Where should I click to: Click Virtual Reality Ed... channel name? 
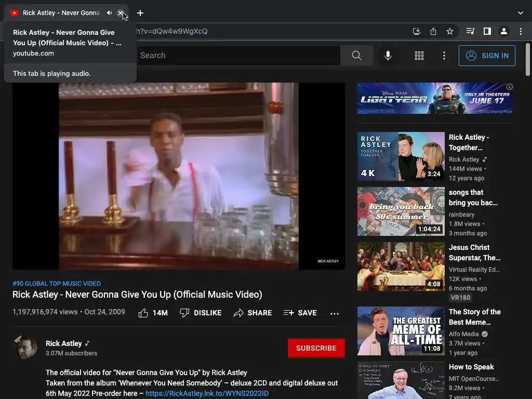[x=474, y=270]
